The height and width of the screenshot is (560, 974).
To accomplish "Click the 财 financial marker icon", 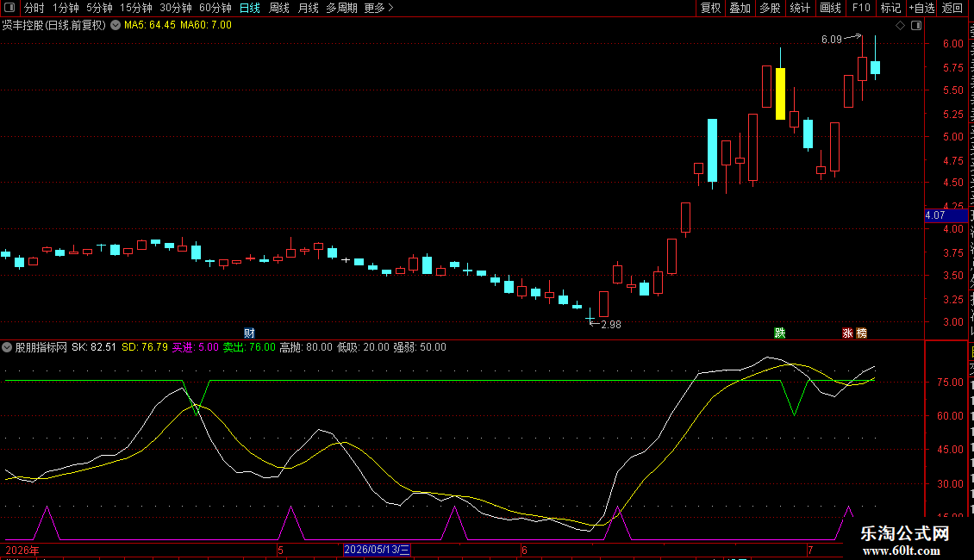I will [250, 333].
